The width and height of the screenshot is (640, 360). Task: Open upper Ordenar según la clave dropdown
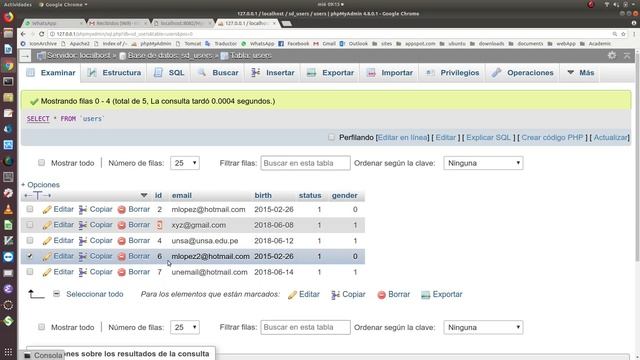click(x=483, y=163)
